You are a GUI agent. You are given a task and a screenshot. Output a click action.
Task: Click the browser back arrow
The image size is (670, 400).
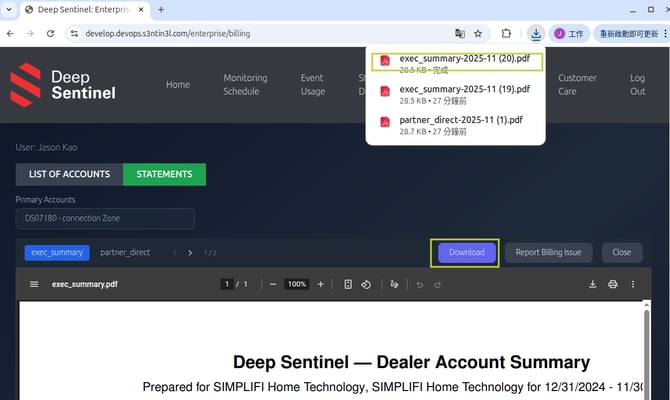(10, 33)
